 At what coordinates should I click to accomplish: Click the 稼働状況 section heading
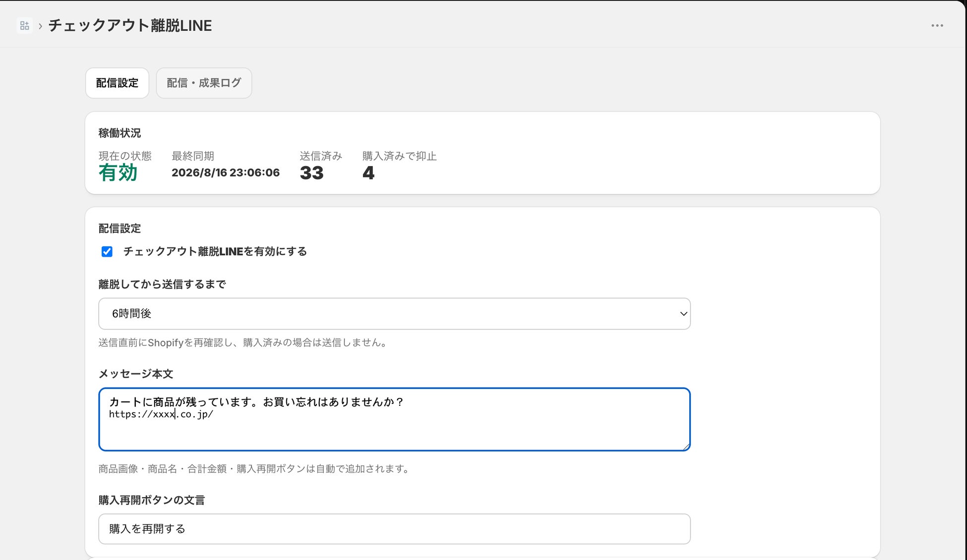120,133
